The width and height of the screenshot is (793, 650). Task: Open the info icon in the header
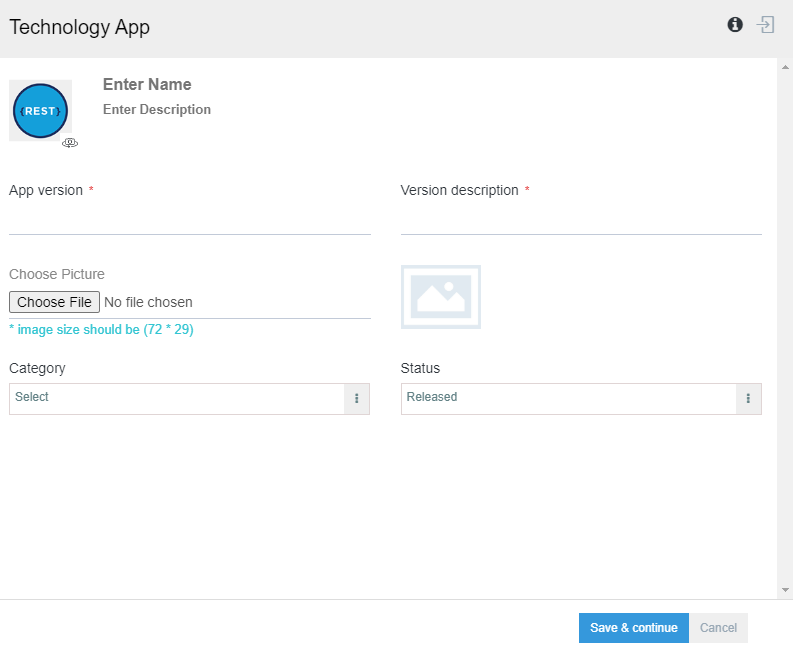tap(735, 24)
